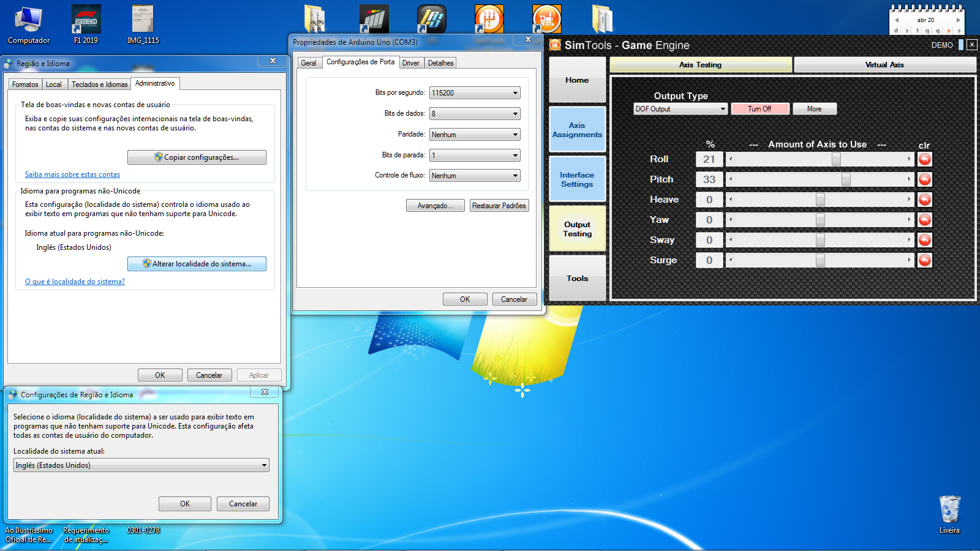
Task: Open Requerimento de atualizaç... desktop file
Action: coord(86,534)
